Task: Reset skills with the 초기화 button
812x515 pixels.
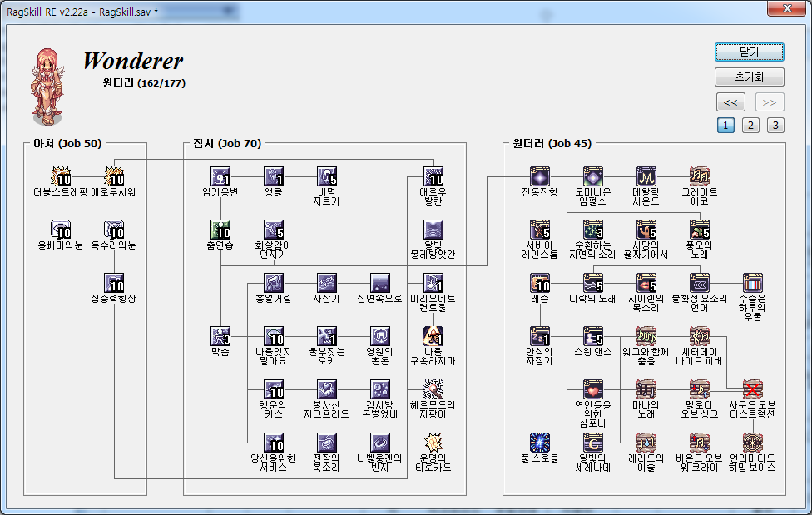Action: pos(750,77)
